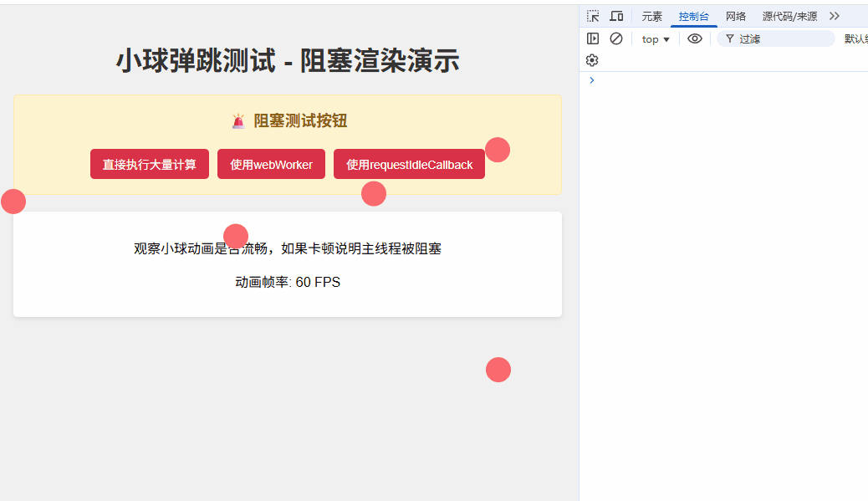Click the 使用webWorker button
868x501 pixels.
[x=271, y=164]
